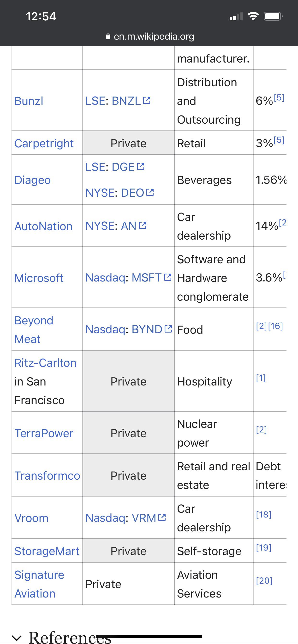Click external link icon beside Nasdaq: BYND
Screen dimensions: 298x644
tap(168, 329)
